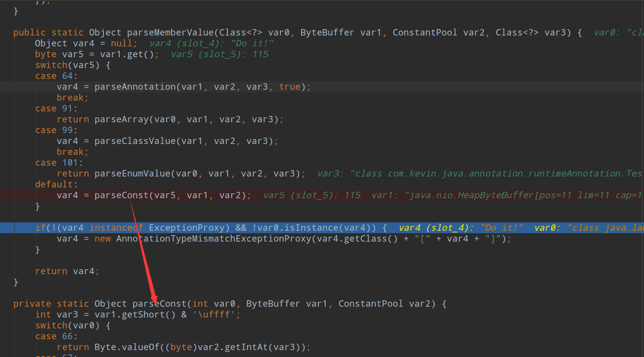Viewport: 644px width, 357px height.
Task: Click the "return var4;" statement
Action: coord(68,271)
